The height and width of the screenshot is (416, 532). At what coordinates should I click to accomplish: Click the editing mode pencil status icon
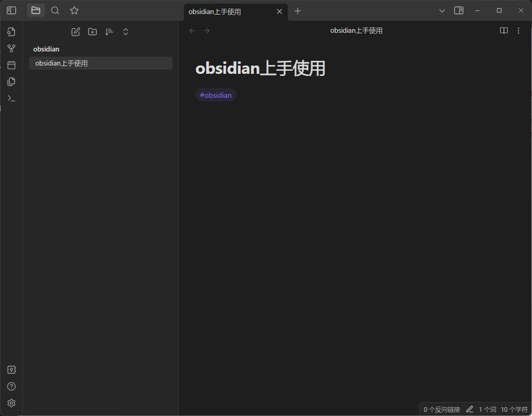click(x=470, y=410)
